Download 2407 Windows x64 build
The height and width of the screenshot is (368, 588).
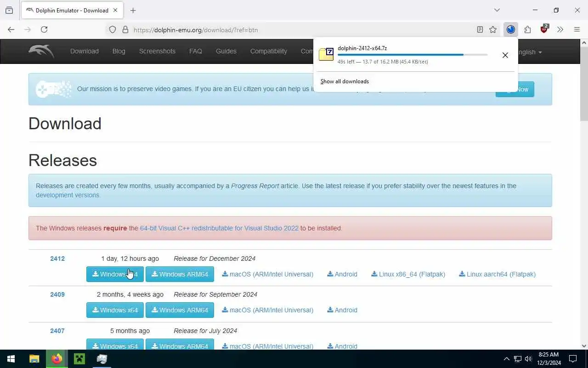coord(115,344)
